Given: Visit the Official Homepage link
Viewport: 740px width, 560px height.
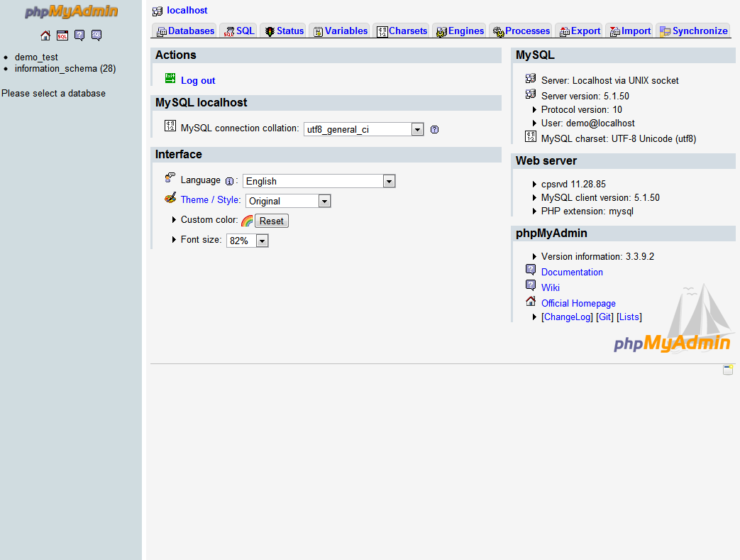Looking at the screenshot, I should tap(578, 303).
